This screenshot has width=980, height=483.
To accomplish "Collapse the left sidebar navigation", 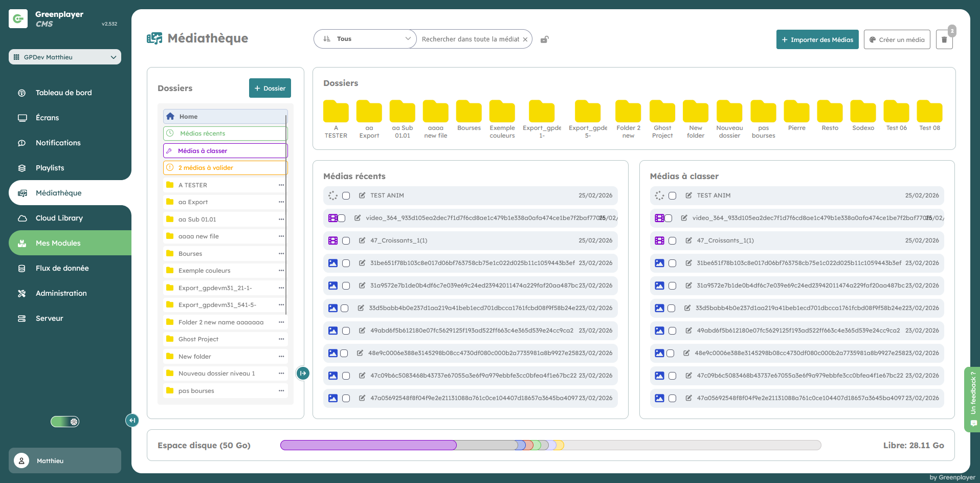I will 132,421.
